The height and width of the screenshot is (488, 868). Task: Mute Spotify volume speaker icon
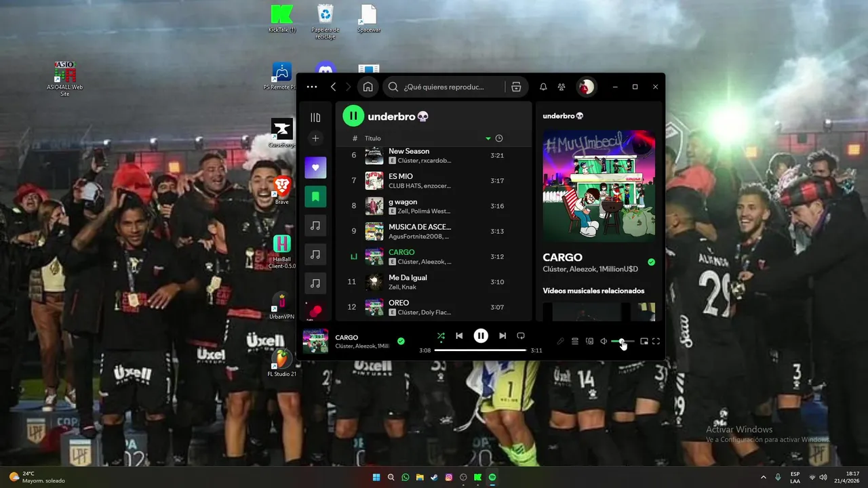[x=604, y=342]
